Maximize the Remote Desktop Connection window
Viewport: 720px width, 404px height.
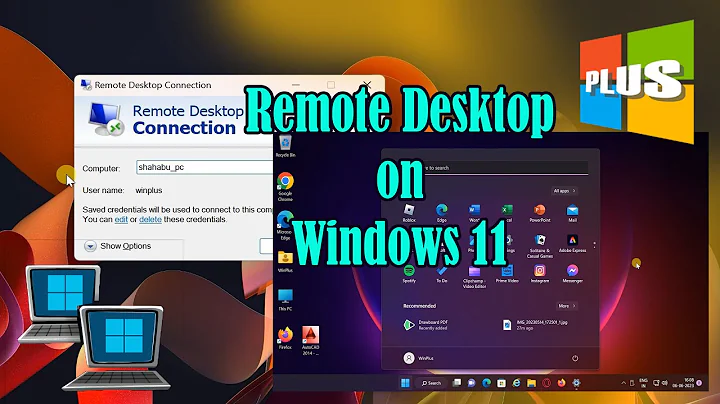point(331,85)
